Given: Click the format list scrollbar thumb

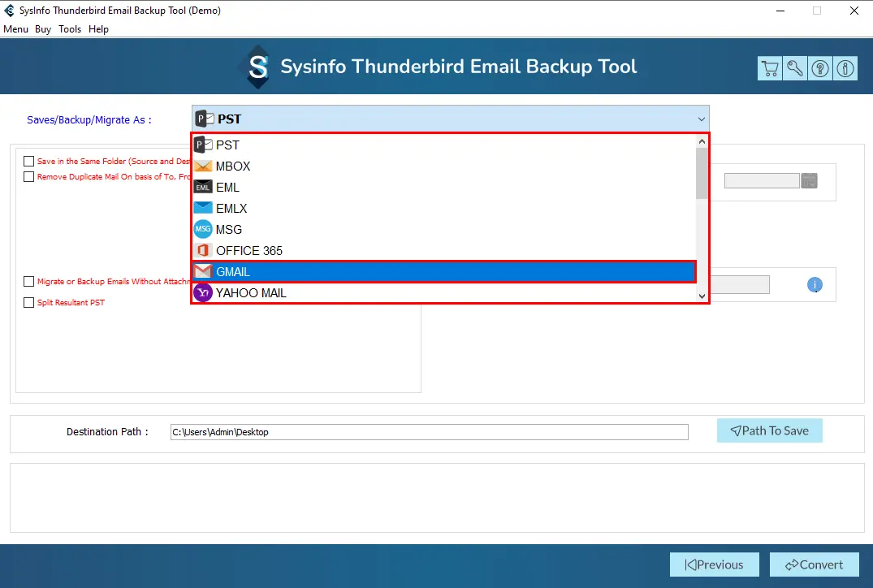Looking at the screenshot, I should point(702,173).
